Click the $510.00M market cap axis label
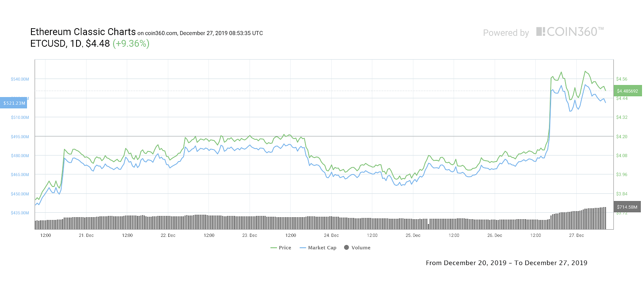This screenshot has height=282, width=644. click(x=20, y=117)
